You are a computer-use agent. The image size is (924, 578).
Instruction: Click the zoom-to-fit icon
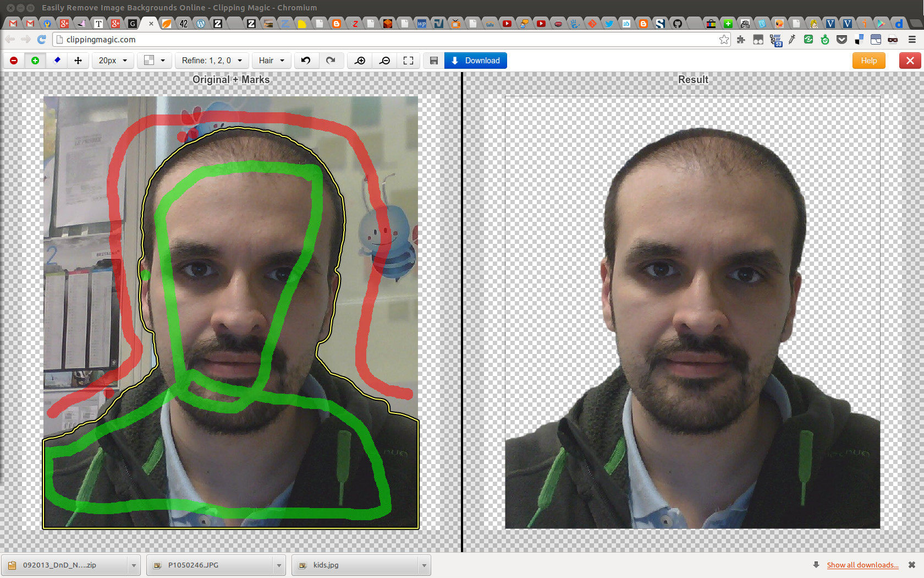pos(408,61)
